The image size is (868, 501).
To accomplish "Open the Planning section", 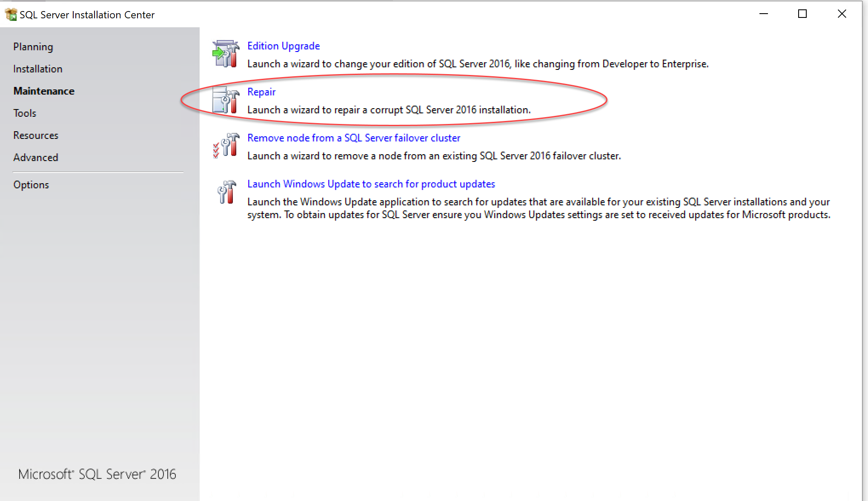I will pos(33,46).
